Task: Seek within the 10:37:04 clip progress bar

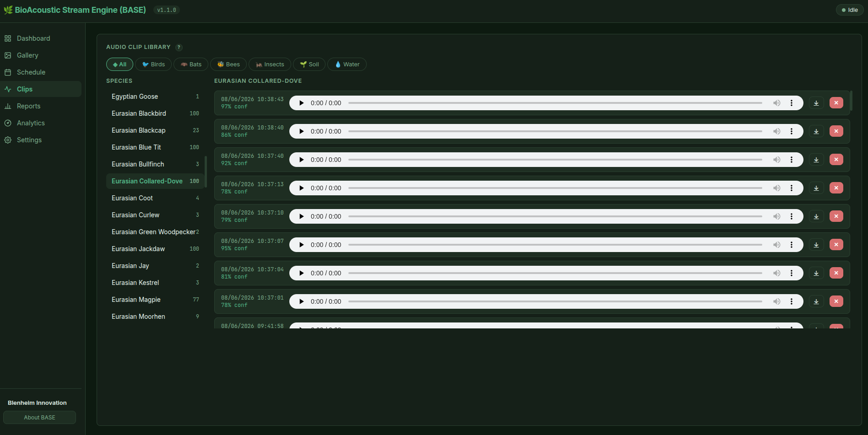Action: (555, 273)
